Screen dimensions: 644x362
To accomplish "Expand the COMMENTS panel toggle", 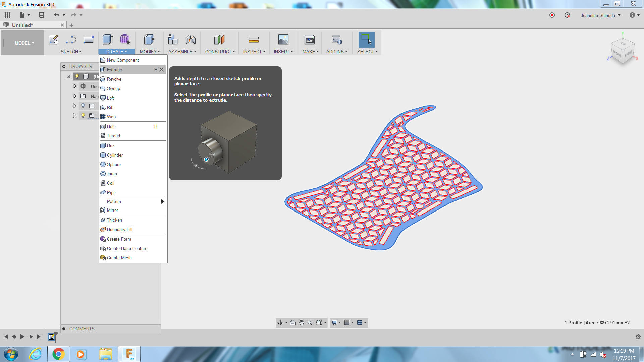I will click(64, 329).
